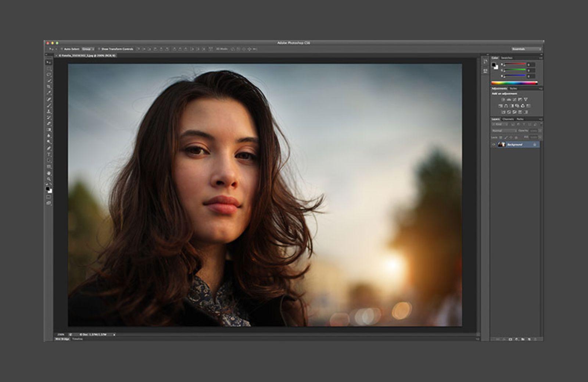Select the Move tool in toolbox

pyautogui.click(x=49, y=62)
